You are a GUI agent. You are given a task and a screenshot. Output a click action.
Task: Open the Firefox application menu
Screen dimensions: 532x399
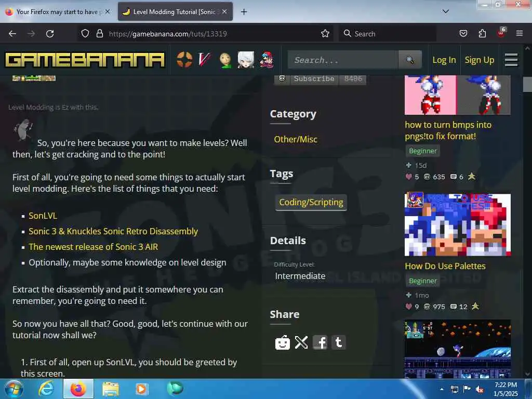pyautogui.click(x=519, y=34)
